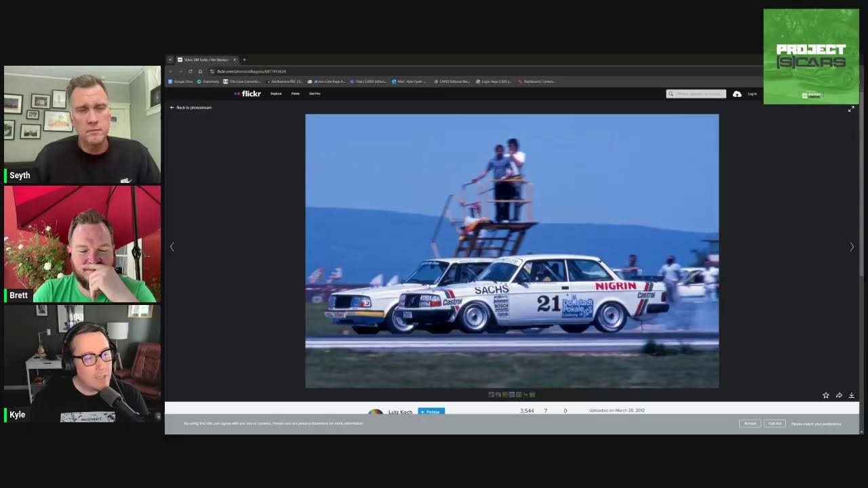Click the Volvo 240 race car photo
This screenshot has height=488, width=868.
(x=512, y=251)
